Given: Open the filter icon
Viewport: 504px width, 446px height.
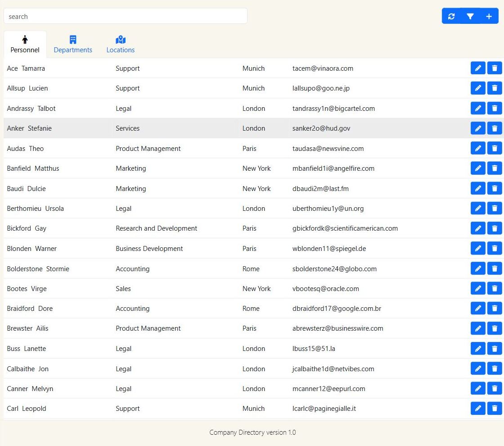Looking at the screenshot, I should pyautogui.click(x=470, y=16).
